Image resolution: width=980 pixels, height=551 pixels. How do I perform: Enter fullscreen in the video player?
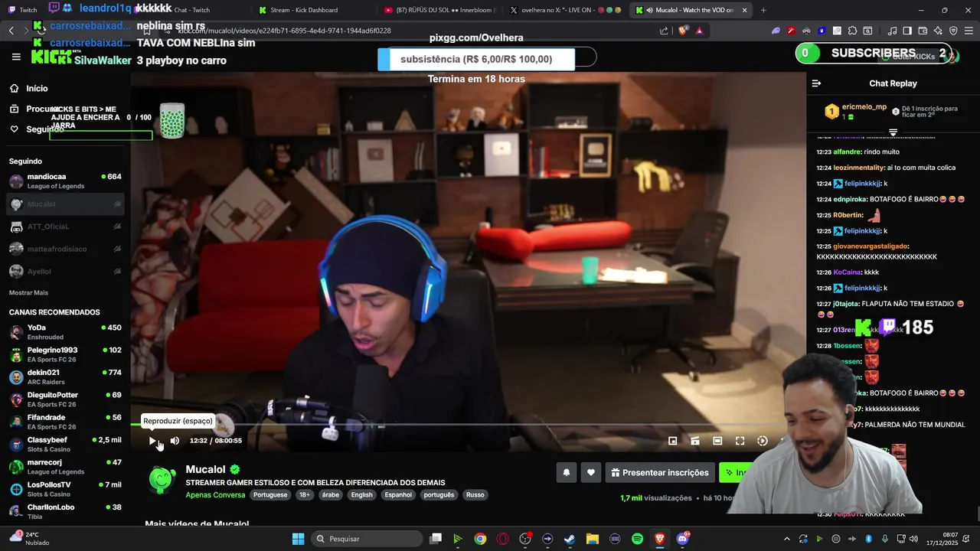coord(740,441)
